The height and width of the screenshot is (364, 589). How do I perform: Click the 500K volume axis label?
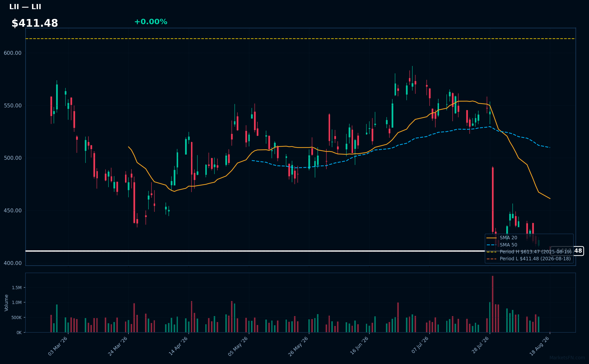pyautogui.click(x=17, y=318)
